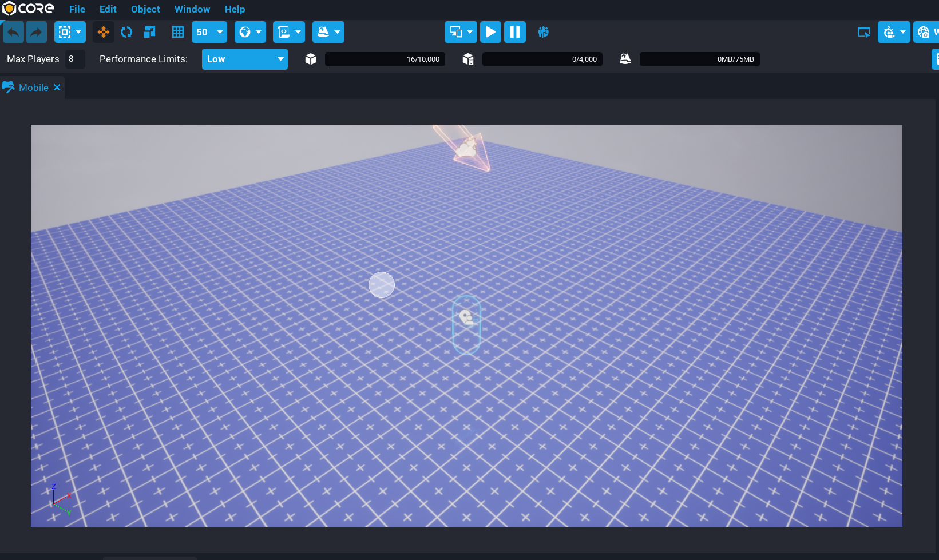Viewport: 939px width, 560px height.
Task: Open the device preview dropdown
Action: click(461, 32)
